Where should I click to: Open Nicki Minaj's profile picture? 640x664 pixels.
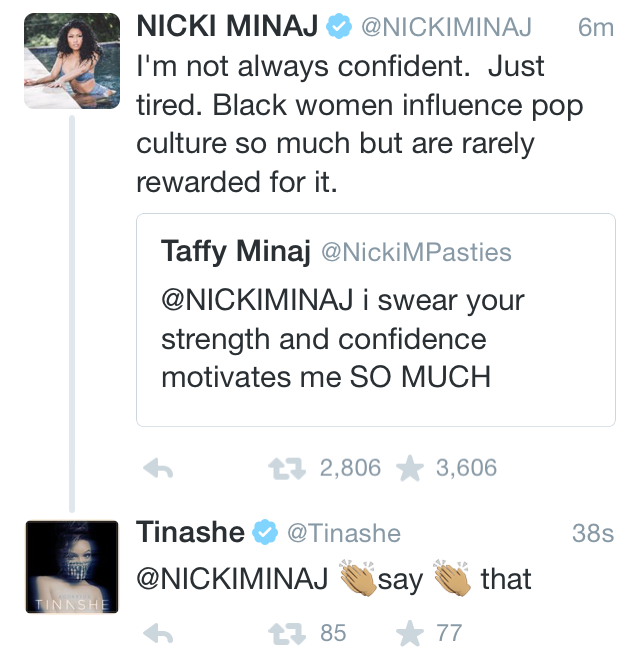pyautogui.click(x=64, y=64)
